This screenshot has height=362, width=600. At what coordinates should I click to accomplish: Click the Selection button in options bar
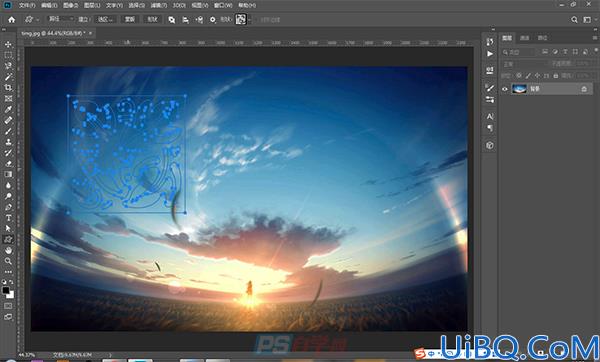[105, 19]
